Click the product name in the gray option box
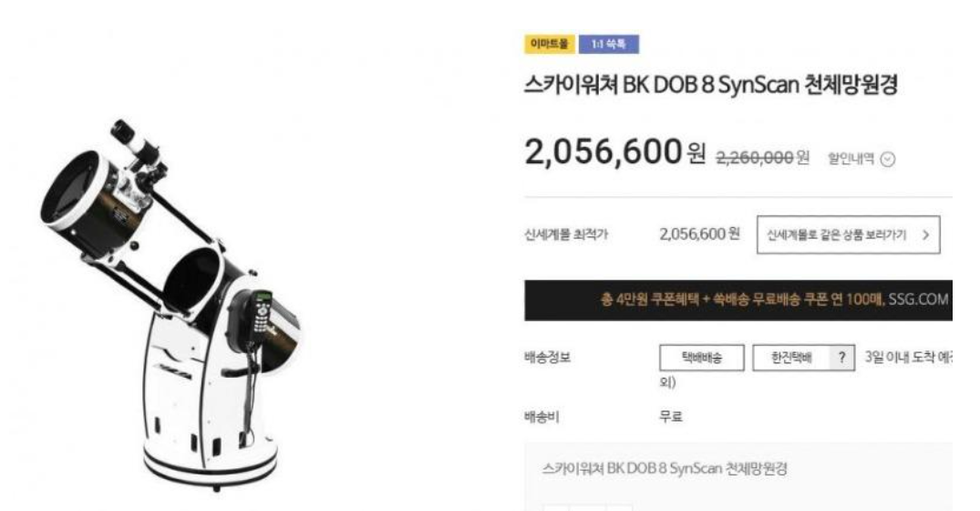The width and height of the screenshot is (980, 511). click(x=665, y=468)
